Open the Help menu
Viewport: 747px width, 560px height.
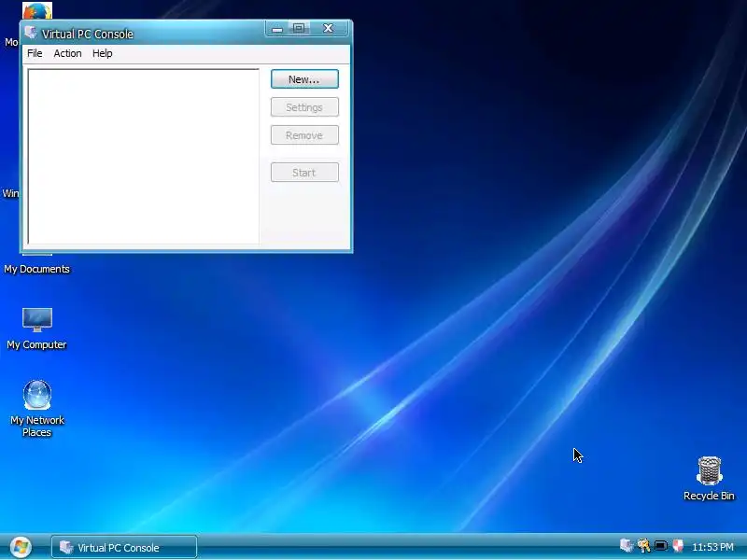click(103, 53)
